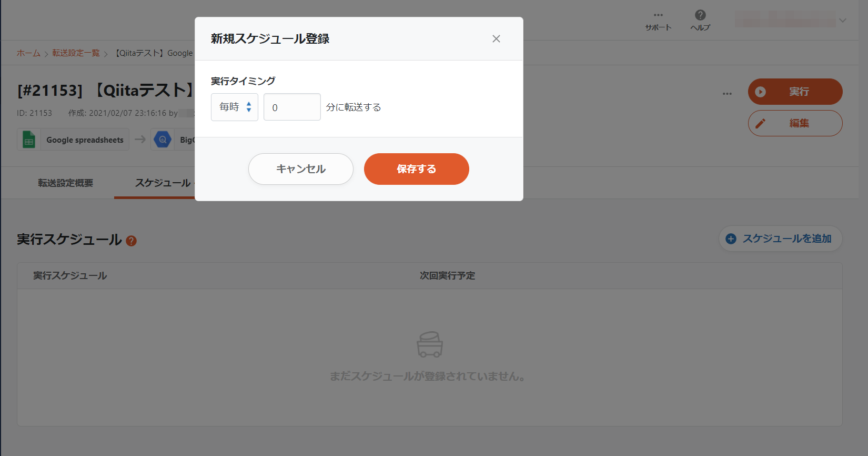Open the three-dot more options menu
This screenshot has width=868, height=456.
727,94
